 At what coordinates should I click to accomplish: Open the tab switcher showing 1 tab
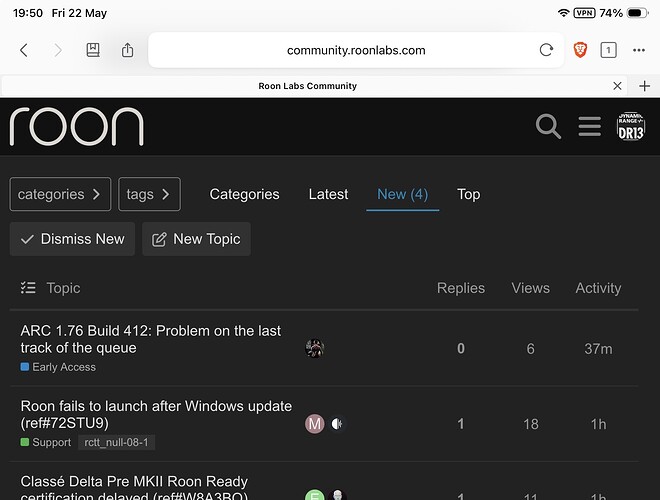(x=608, y=50)
